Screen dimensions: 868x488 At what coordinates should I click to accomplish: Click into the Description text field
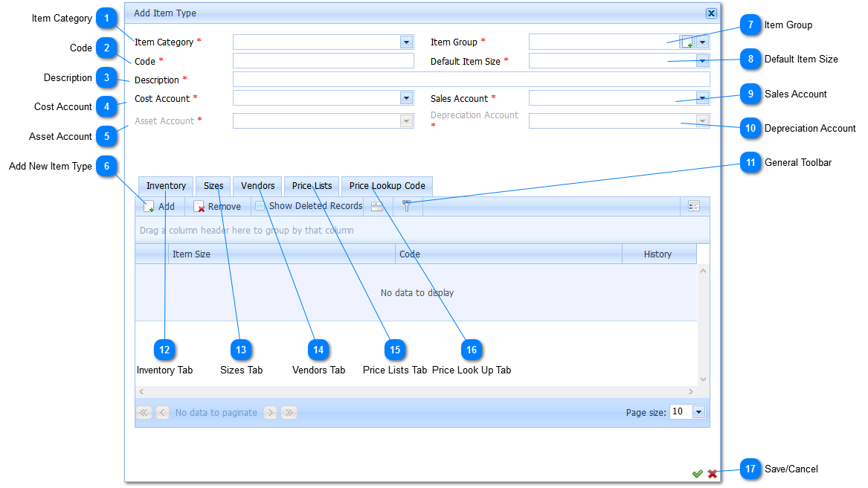(471, 80)
